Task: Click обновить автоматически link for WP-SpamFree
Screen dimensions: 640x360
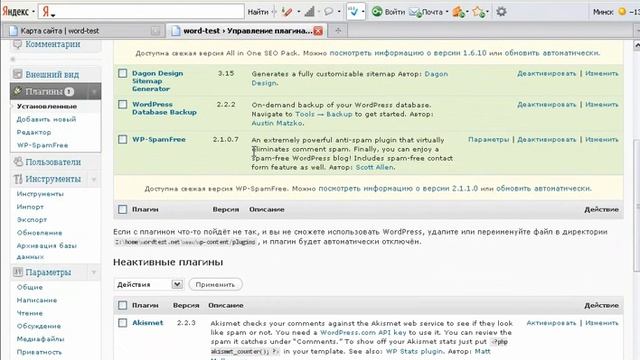Action: click(x=543, y=189)
